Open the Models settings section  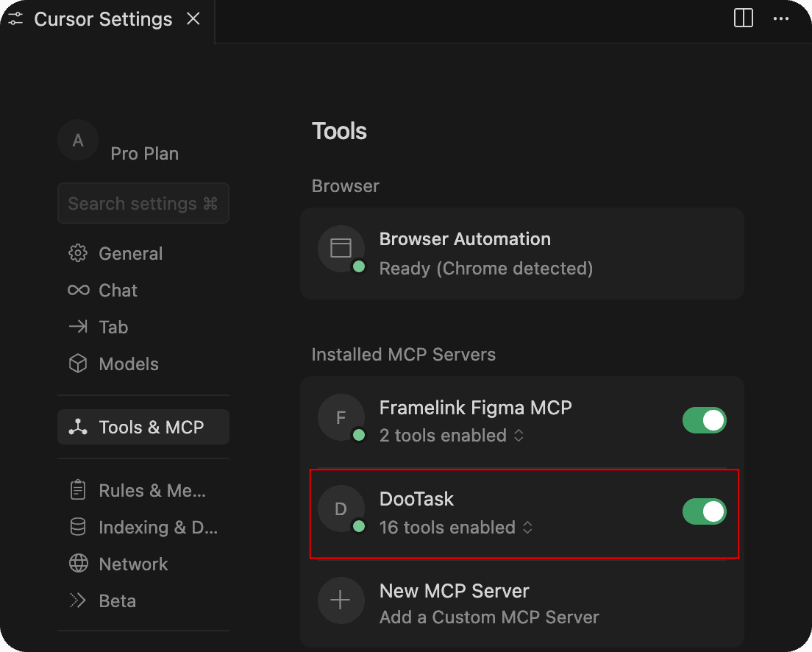[128, 364]
